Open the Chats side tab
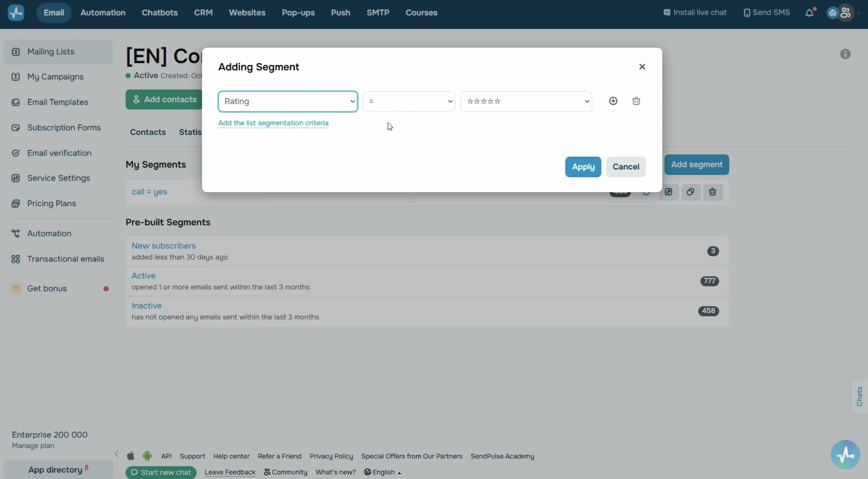 pyautogui.click(x=860, y=396)
